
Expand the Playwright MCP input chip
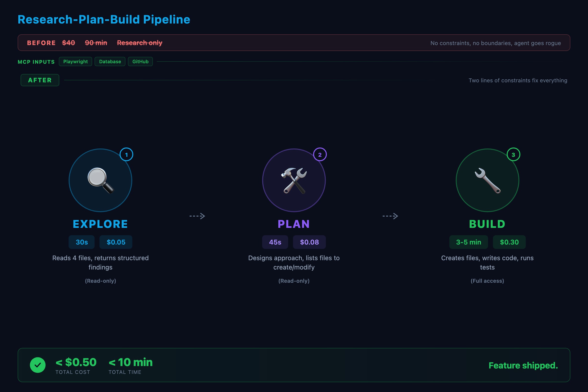75,61
